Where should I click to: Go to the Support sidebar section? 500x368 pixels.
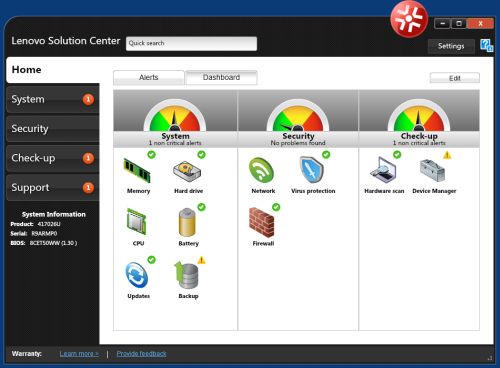(x=52, y=187)
